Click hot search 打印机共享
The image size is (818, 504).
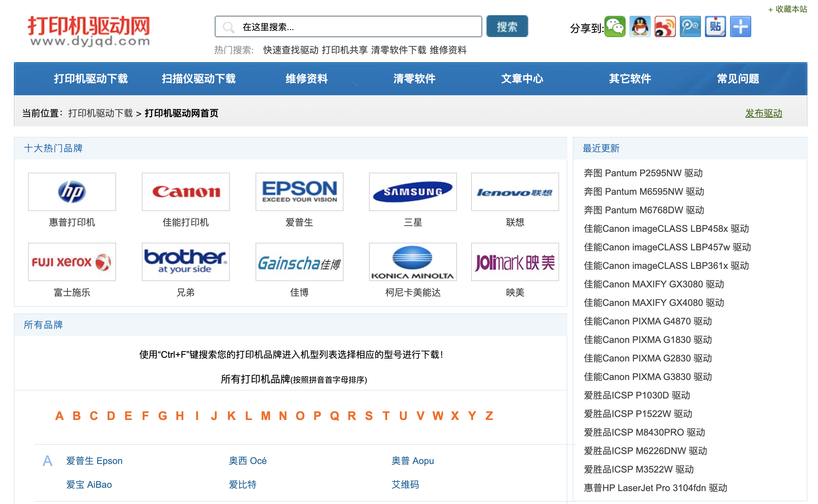point(345,50)
